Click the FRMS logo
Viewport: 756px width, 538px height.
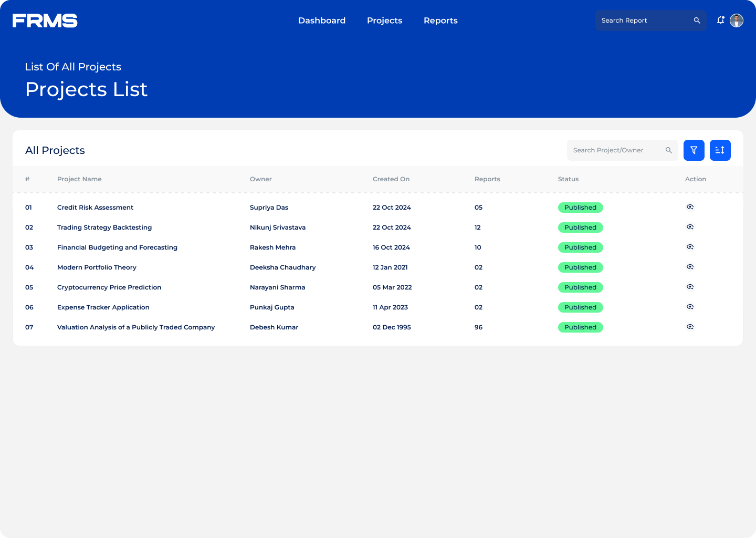tap(45, 20)
